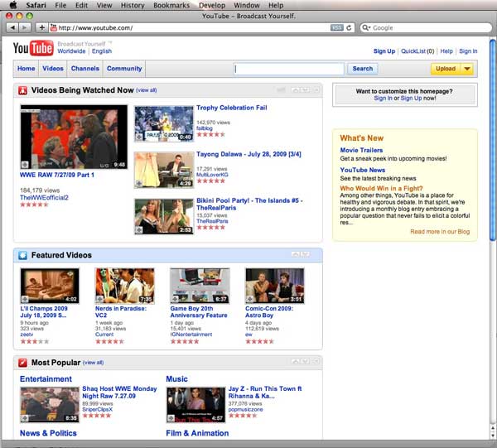Click the red icon beside Videos Being Watched Now
The height and width of the screenshot is (448, 497).
pyautogui.click(x=22, y=90)
